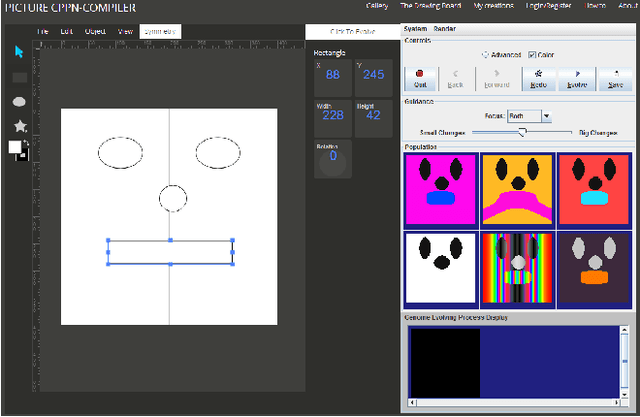Open the Render menu
This screenshot has height=417, width=640.
click(445, 29)
